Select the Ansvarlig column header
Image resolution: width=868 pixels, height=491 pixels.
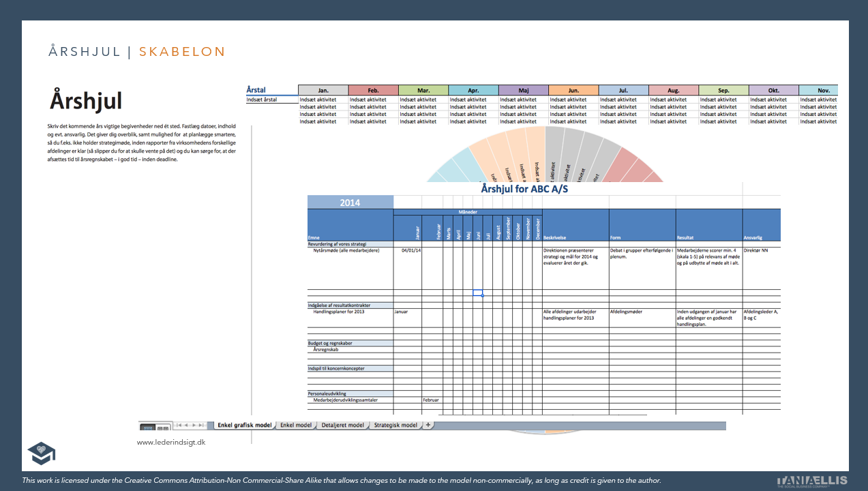[762, 225]
